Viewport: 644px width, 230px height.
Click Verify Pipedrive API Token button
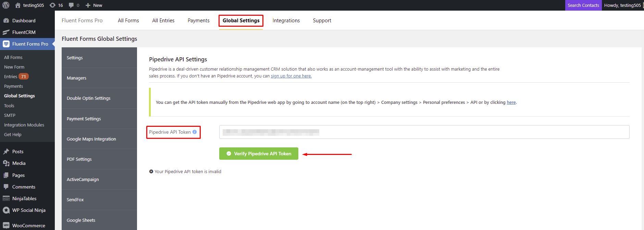click(x=259, y=154)
